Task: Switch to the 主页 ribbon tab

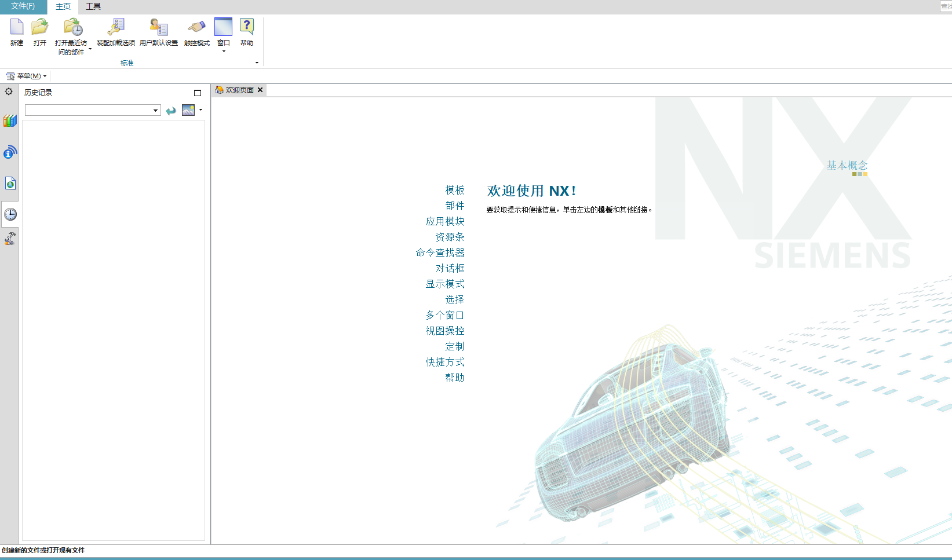Action: [x=63, y=6]
